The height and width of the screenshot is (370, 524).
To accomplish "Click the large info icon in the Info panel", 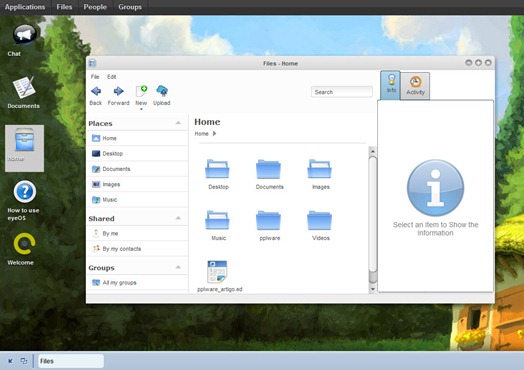I will [x=435, y=188].
